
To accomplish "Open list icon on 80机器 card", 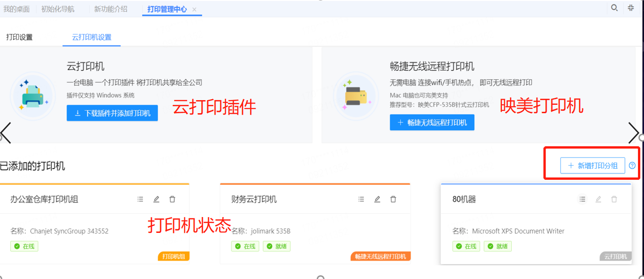I will 582,199.
